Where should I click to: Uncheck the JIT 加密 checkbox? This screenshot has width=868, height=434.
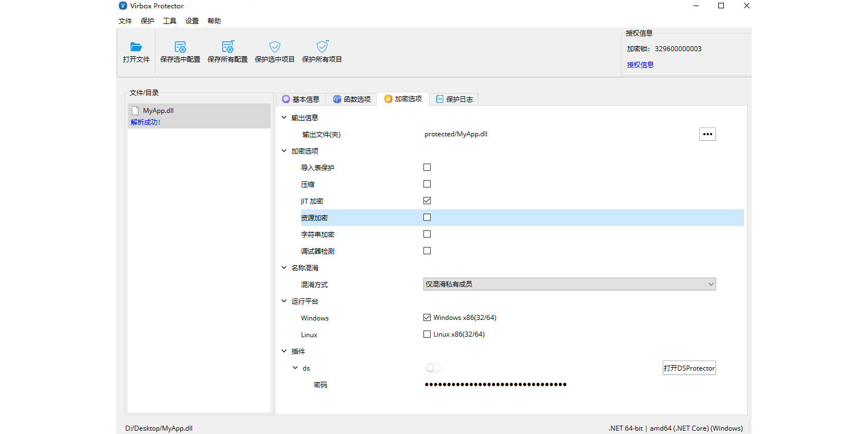(x=427, y=200)
